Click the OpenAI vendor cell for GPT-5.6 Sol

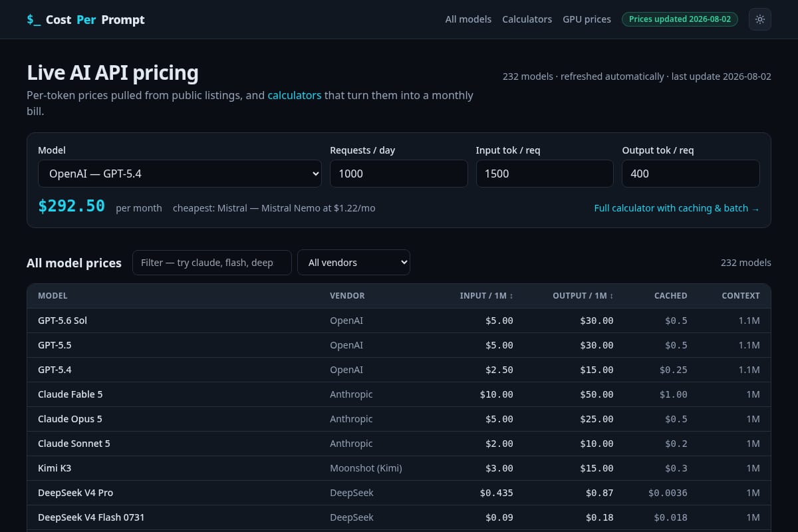click(x=346, y=321)
